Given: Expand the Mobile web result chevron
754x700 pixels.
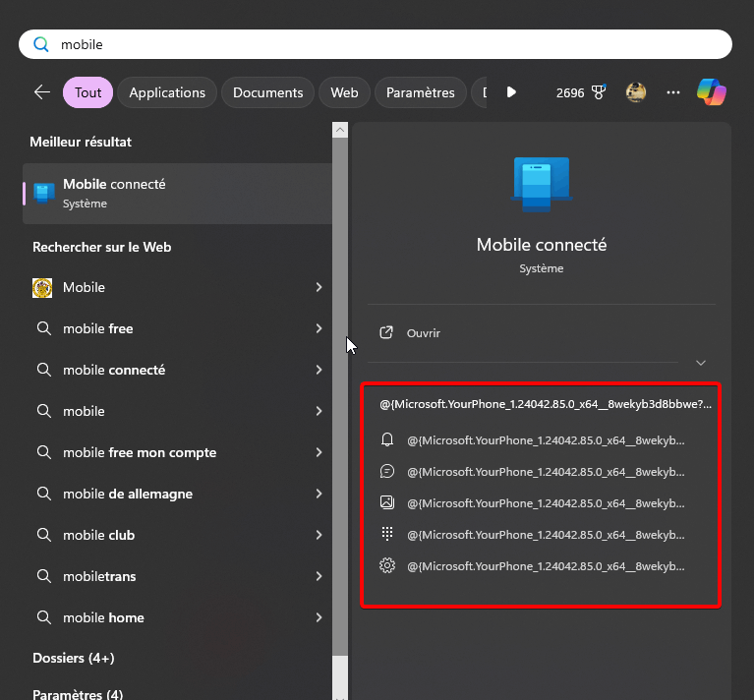Looking at the screenshot, I should [319, 287].
